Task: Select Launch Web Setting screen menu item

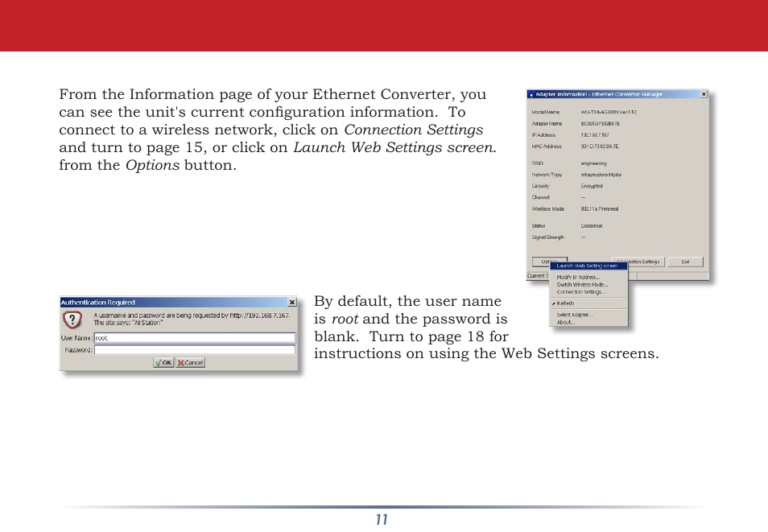Action: click(x=588, y=266)
